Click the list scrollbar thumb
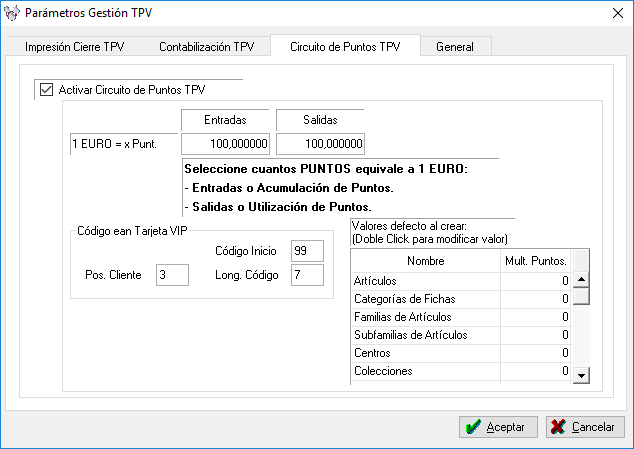 tap(581, 296)
